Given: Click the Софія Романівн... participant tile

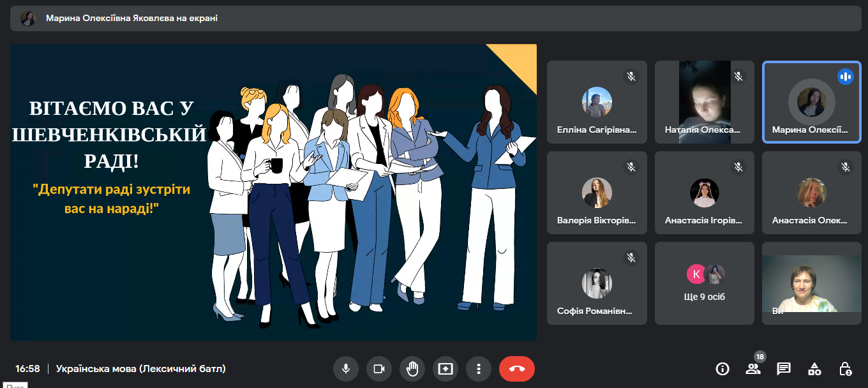Looking at the screenshot, I should 597,283.
